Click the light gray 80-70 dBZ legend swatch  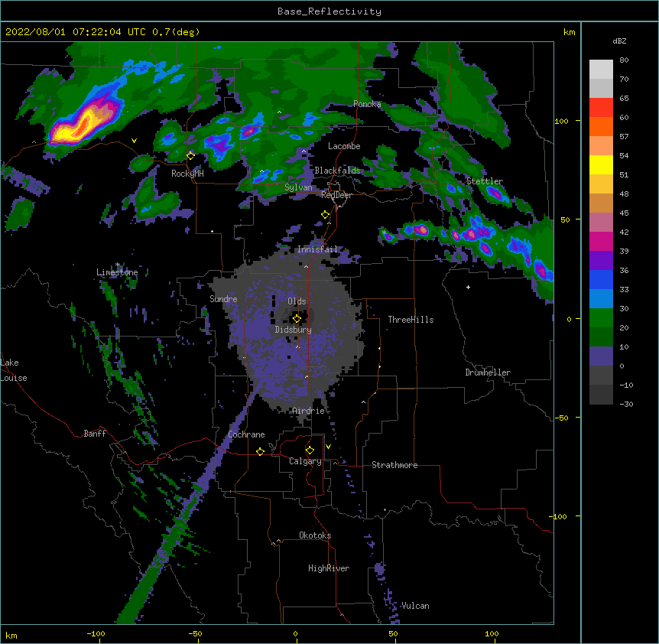[x=601, y=70]
